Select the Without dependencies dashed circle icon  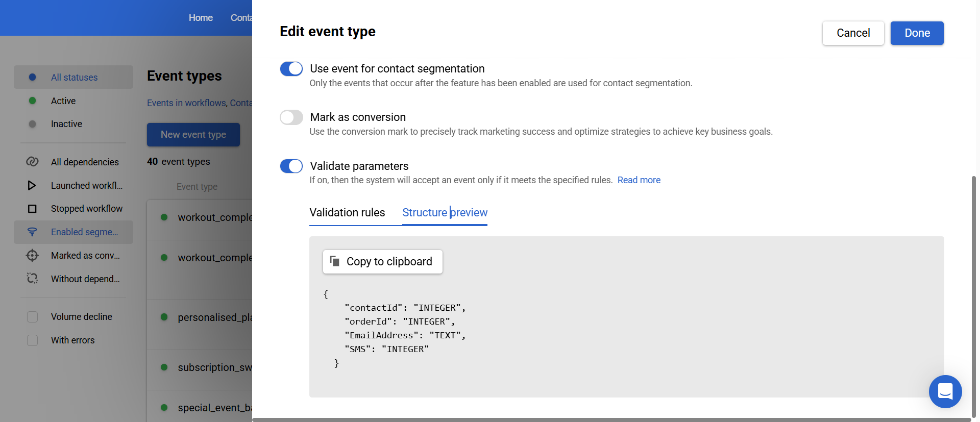tap(32, 279)
